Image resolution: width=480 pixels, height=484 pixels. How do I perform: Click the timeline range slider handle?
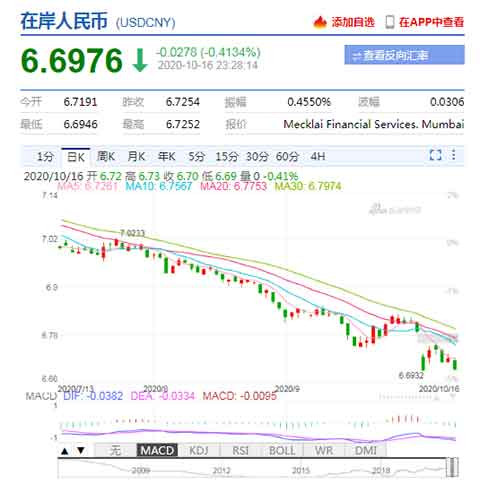coord(452,467)
